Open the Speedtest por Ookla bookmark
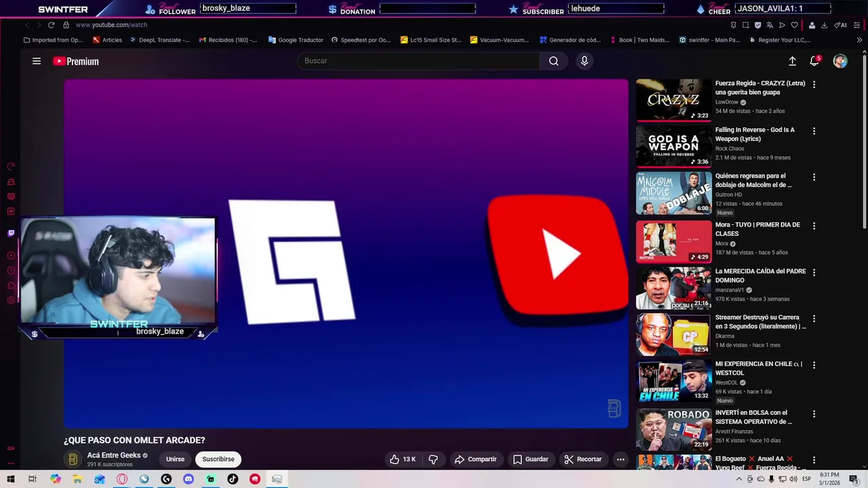The image size is (868, 488). tap(361, 40)
